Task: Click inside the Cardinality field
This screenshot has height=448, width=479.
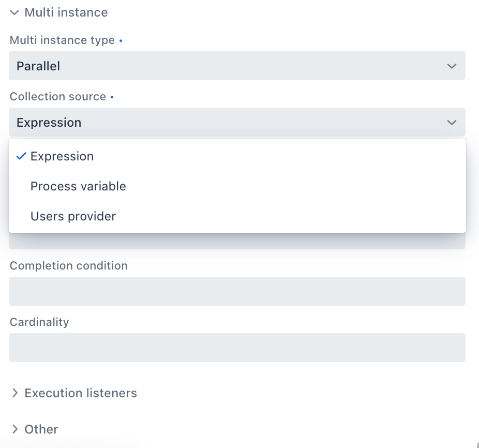Action: tap(237, 347)
